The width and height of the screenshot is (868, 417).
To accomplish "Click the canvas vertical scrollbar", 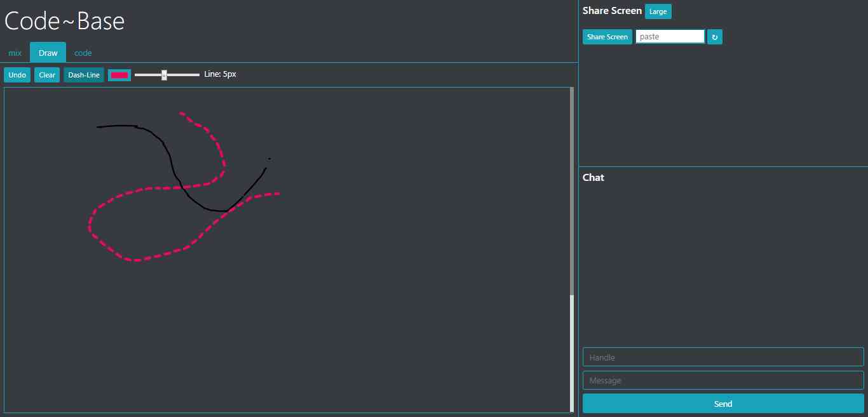I will 572,190.
